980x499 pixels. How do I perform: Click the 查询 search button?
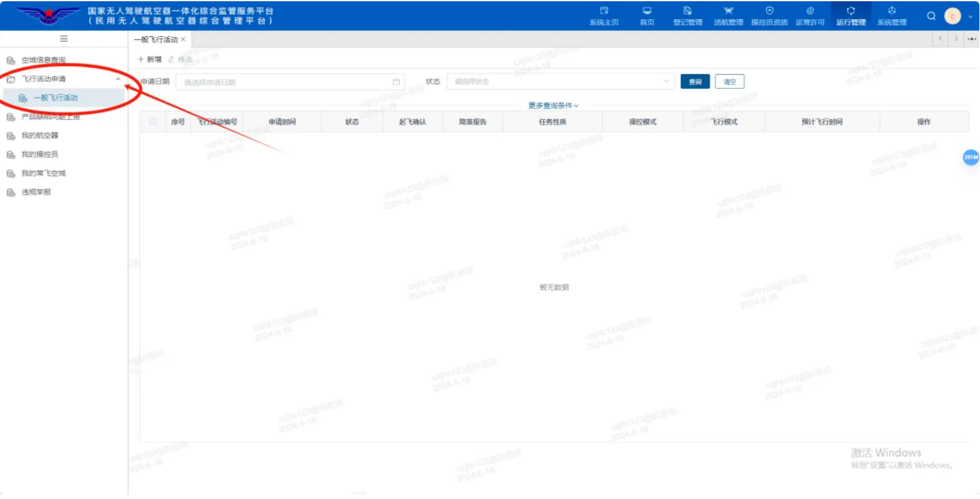point(695,82)
